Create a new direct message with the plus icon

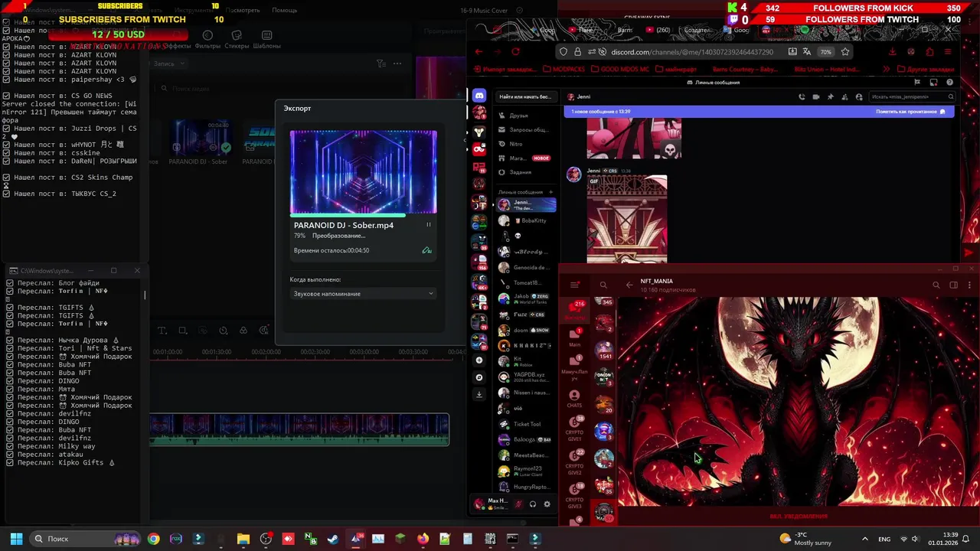click(550, 192)
